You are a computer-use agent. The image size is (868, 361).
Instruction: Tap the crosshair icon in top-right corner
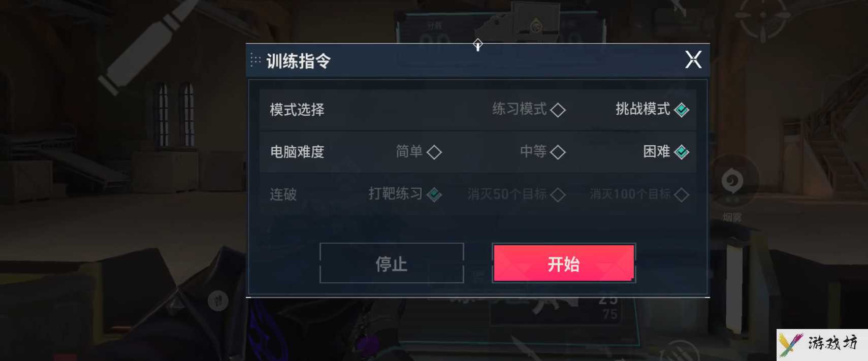click(x=763, y=16)
